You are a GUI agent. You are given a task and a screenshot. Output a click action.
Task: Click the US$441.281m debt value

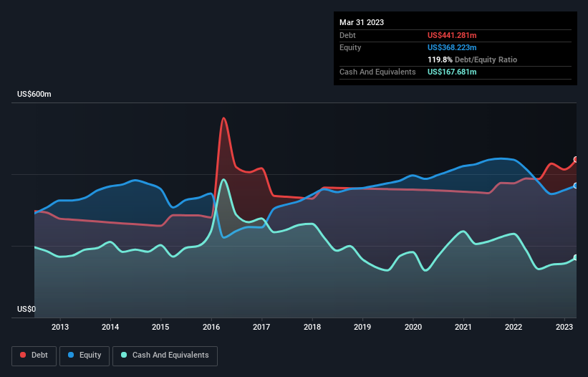452,35
